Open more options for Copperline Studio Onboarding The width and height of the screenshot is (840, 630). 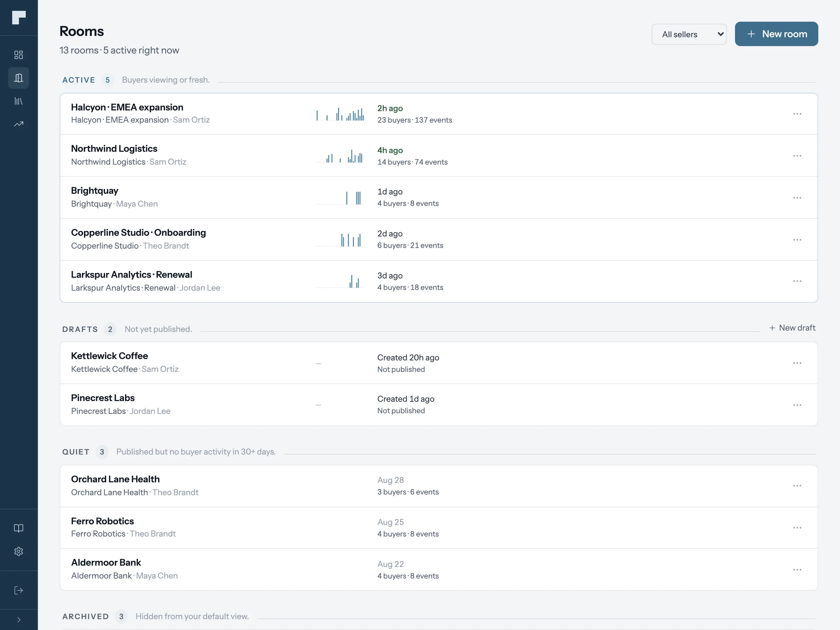coord(797,240)
